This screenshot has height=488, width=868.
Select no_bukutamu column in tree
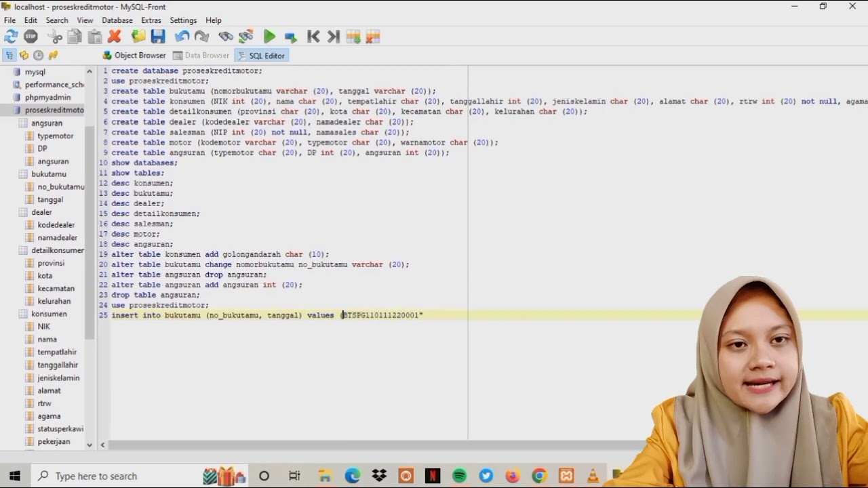click(61, 187)
